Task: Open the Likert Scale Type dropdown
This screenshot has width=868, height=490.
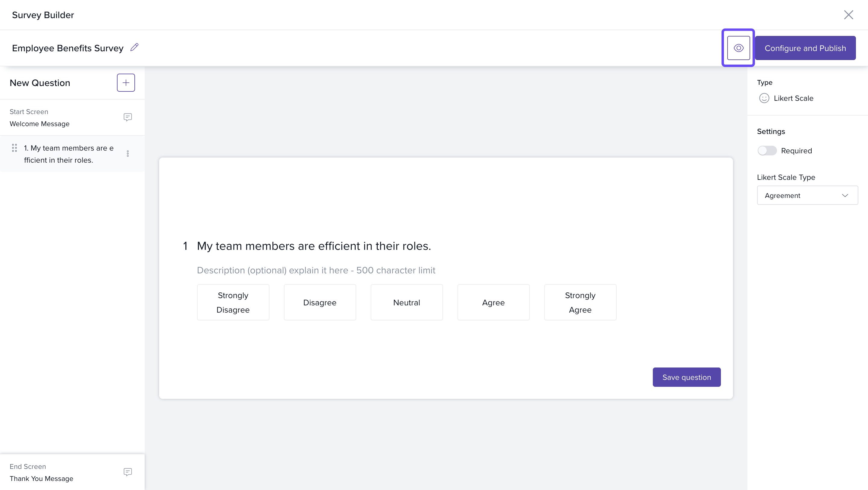Action: [807, 195]
